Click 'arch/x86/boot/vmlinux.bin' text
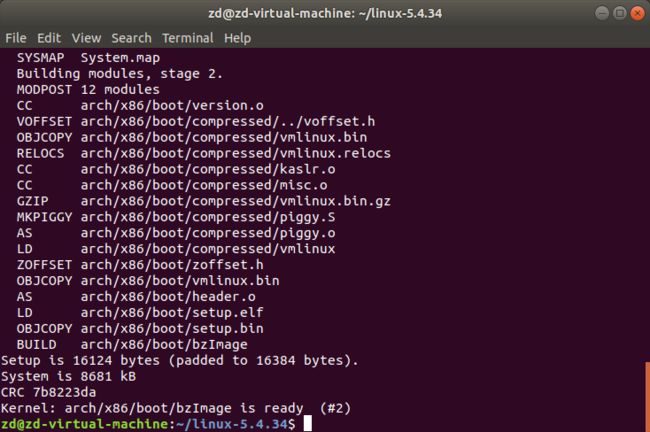 coord(180,281)
